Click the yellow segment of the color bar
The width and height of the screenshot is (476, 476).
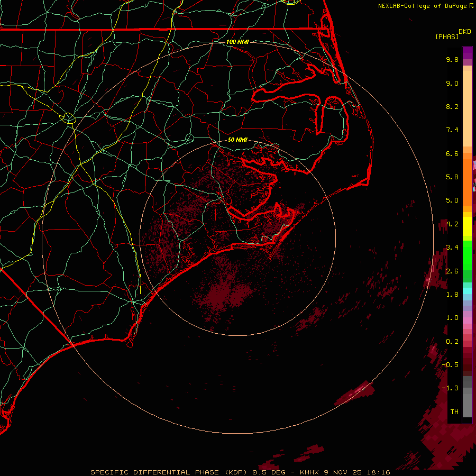467,226
